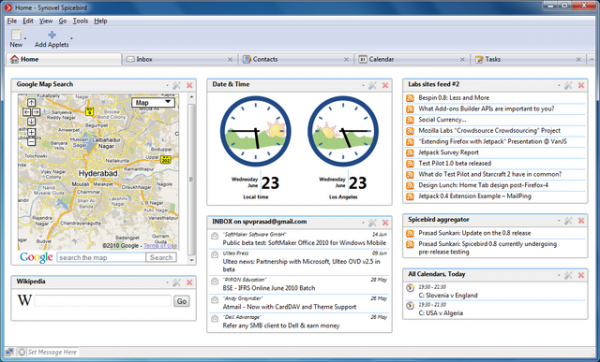Open Test Pilot 1.0 beta released feed

(x=455, y=163)
